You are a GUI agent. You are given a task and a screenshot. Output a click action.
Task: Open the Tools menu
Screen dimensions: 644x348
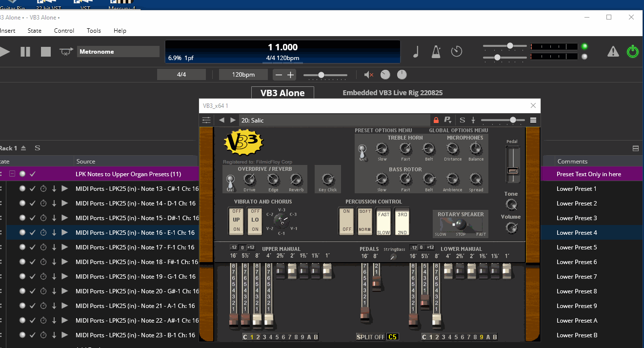[x=94, y=31]
